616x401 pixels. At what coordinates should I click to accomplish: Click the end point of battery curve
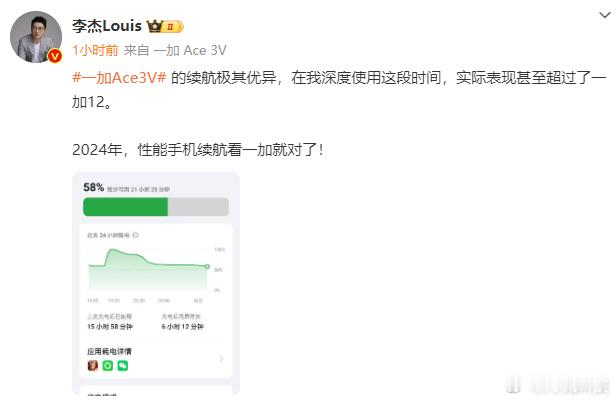click(207, 267)
